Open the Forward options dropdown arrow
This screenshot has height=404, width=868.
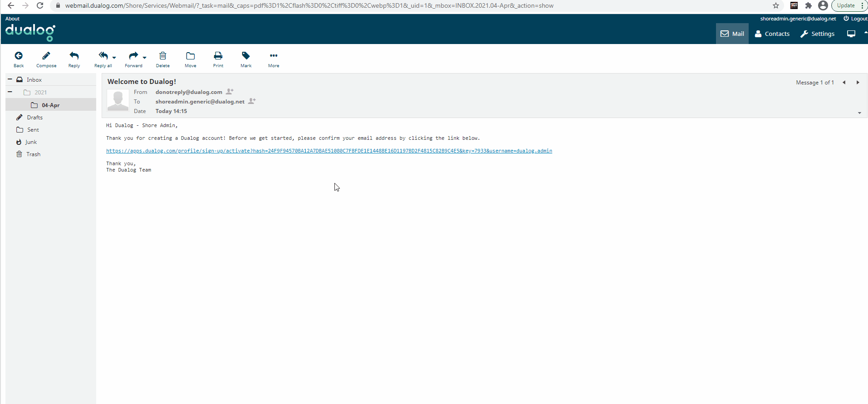click(145, 58)
